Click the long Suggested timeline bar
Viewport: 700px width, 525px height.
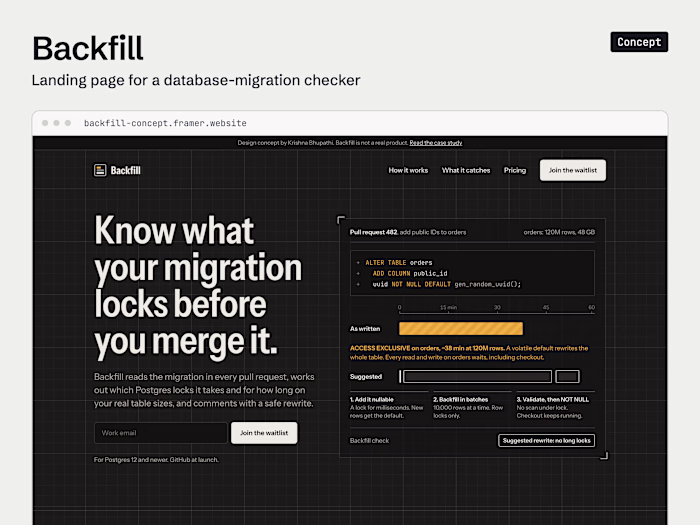click(x=477, y=376)
